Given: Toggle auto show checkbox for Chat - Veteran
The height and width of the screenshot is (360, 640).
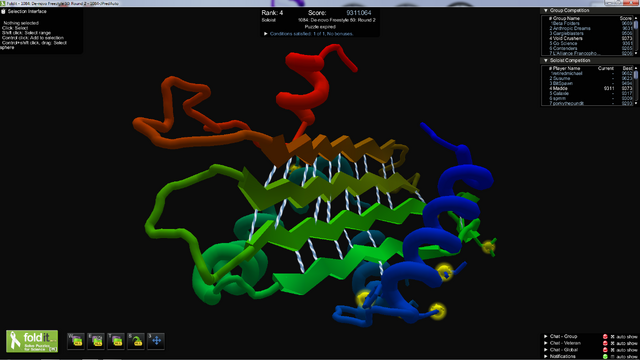Looking at the screenshot, I should (x=612, y=343).
